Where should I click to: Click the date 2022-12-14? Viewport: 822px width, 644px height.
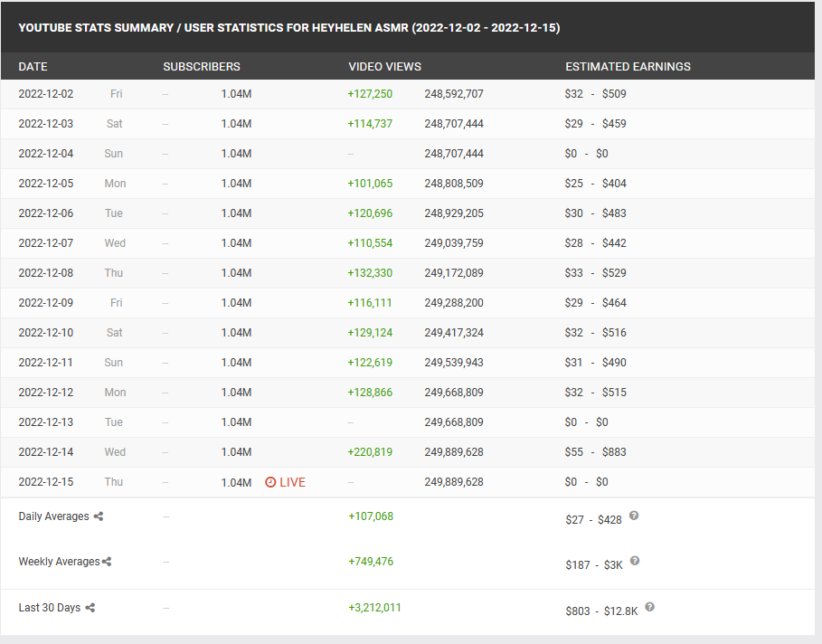pyautogui.click(x=46, y=452)
